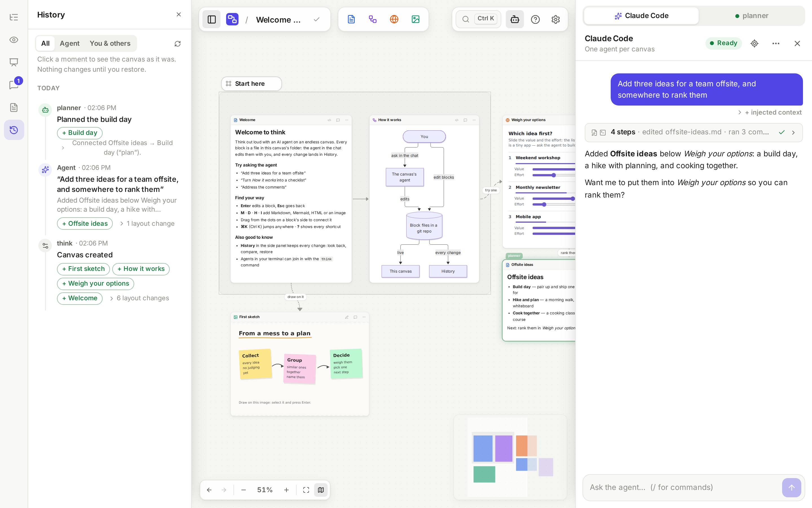The image size is (812, 508).
Task: View source code of the Welcome block
Action: coord(329,120)
